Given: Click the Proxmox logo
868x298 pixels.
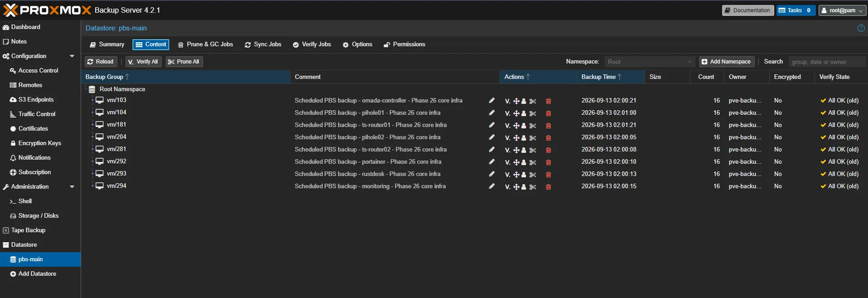Looking at the screenshot, I should click(x=47, y=10).
